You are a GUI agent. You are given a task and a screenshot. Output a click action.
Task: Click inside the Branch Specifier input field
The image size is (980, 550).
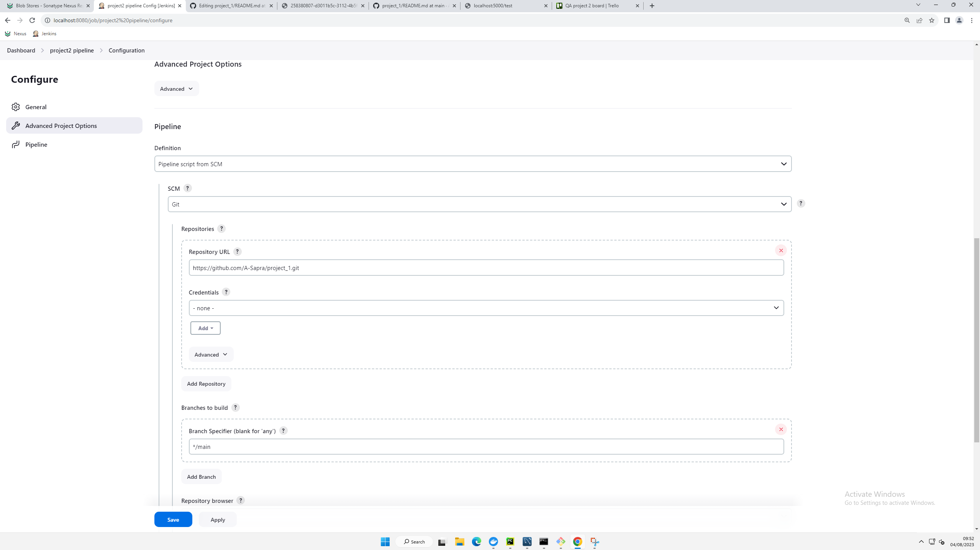[x=487, y=446]
